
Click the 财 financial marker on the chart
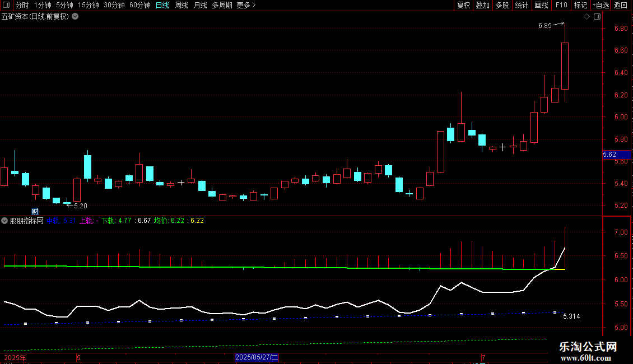tap(35, 212)
